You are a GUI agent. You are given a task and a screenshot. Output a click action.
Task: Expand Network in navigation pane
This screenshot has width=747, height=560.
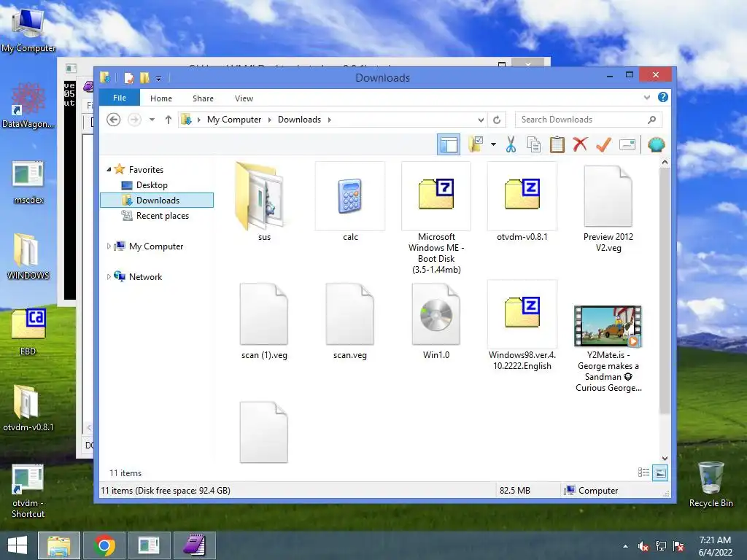pos(109,276)
